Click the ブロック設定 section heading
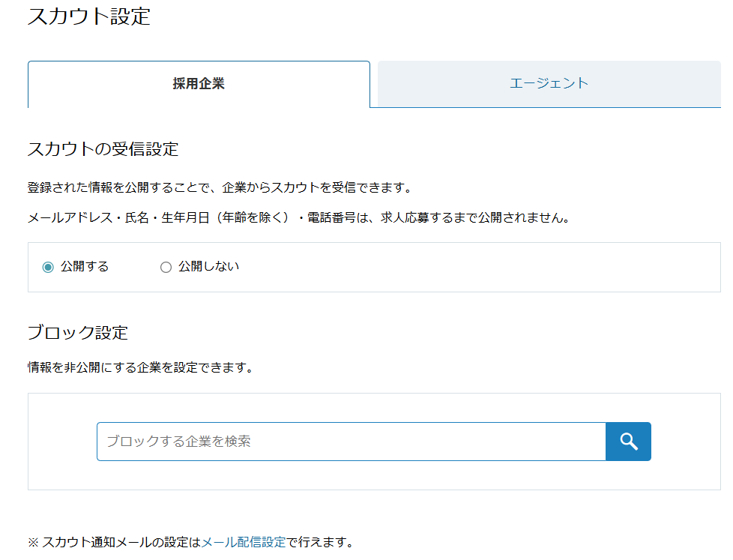The image size is (733, 560). coord(78,333)
